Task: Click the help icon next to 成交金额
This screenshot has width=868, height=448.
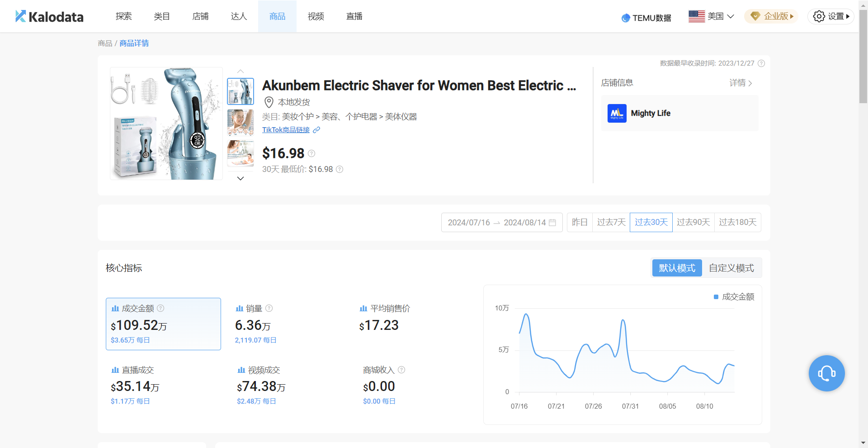Action: pos(160,308)
